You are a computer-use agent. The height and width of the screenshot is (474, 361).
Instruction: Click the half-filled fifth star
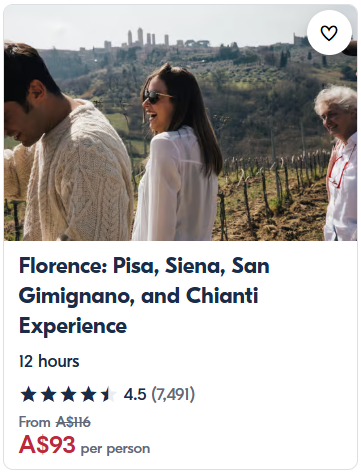[108, 394]
